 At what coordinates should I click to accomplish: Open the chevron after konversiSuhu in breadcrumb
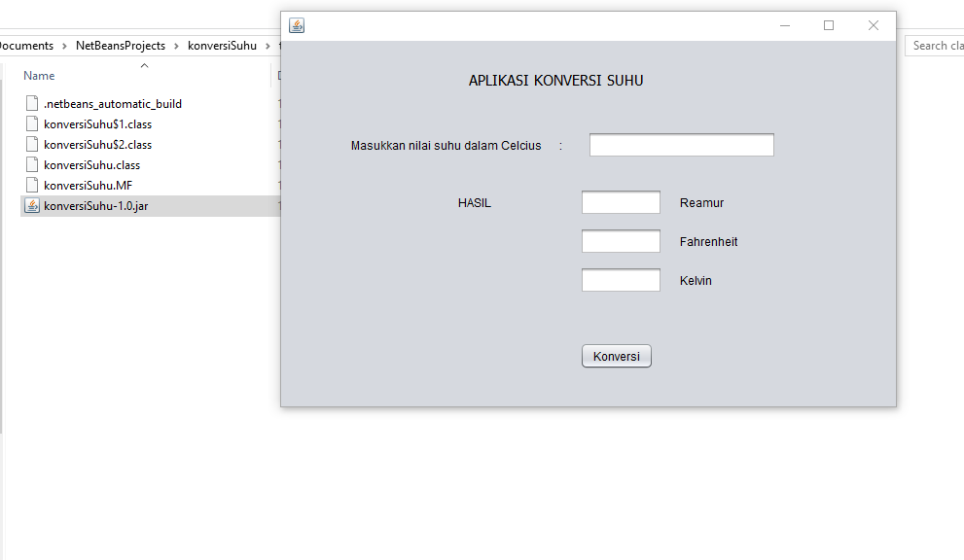pyautogui.click(x=268, y=46)
